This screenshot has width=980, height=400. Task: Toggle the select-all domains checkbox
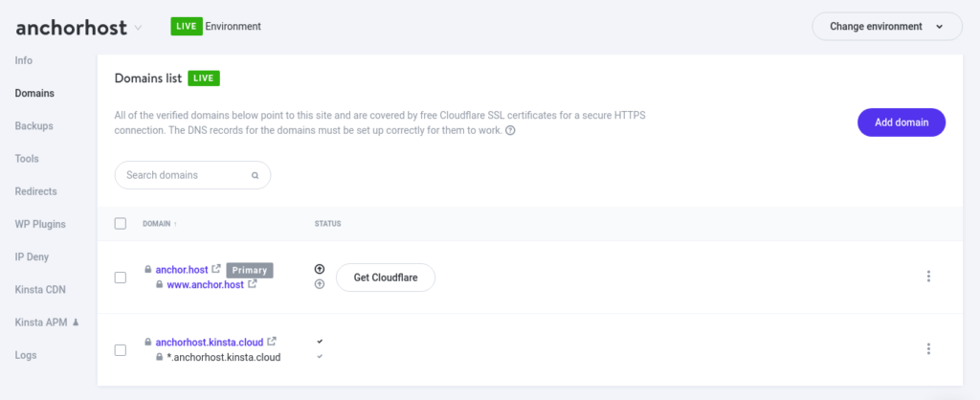[x=121, y=224]
